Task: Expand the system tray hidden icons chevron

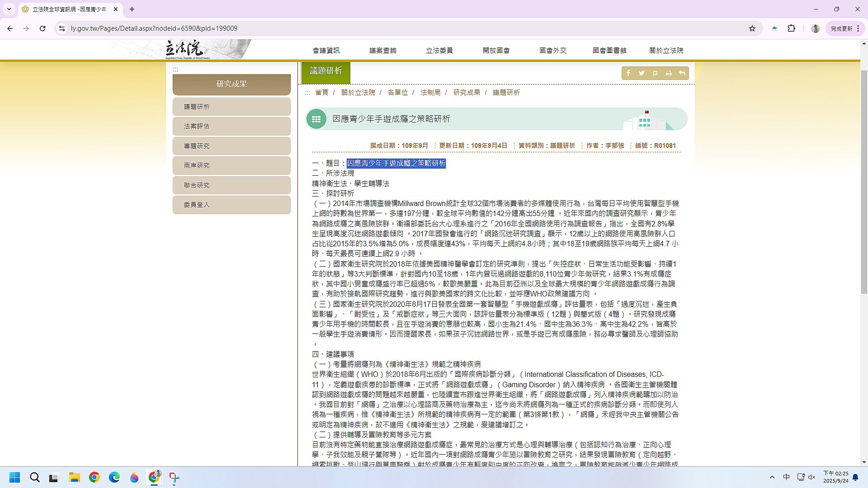Action: tap(772, 477)
